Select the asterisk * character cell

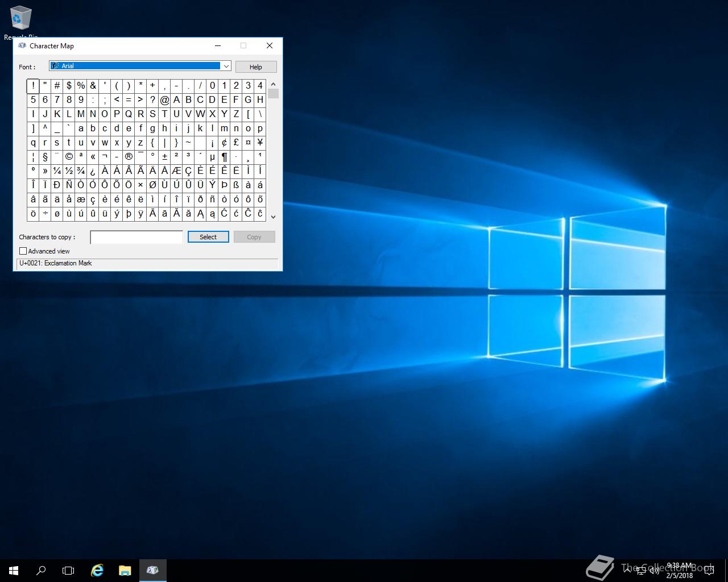(140, 86)
